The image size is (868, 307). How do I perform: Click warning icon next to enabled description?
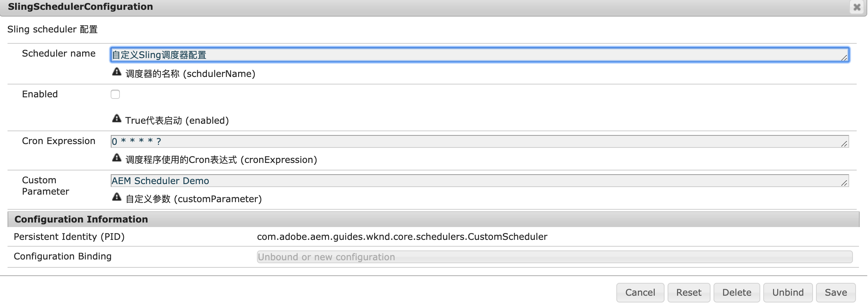[117, 118]
